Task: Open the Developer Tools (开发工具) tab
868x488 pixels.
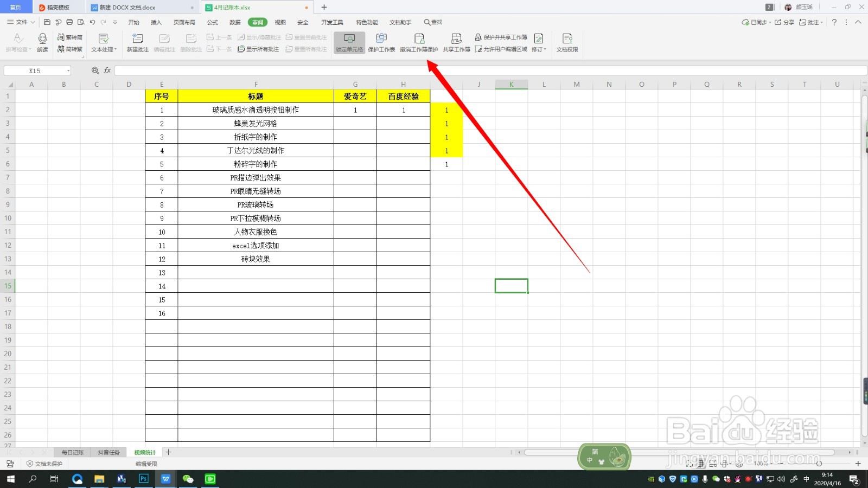Action: pyautogui.click(x=332, y=22)
